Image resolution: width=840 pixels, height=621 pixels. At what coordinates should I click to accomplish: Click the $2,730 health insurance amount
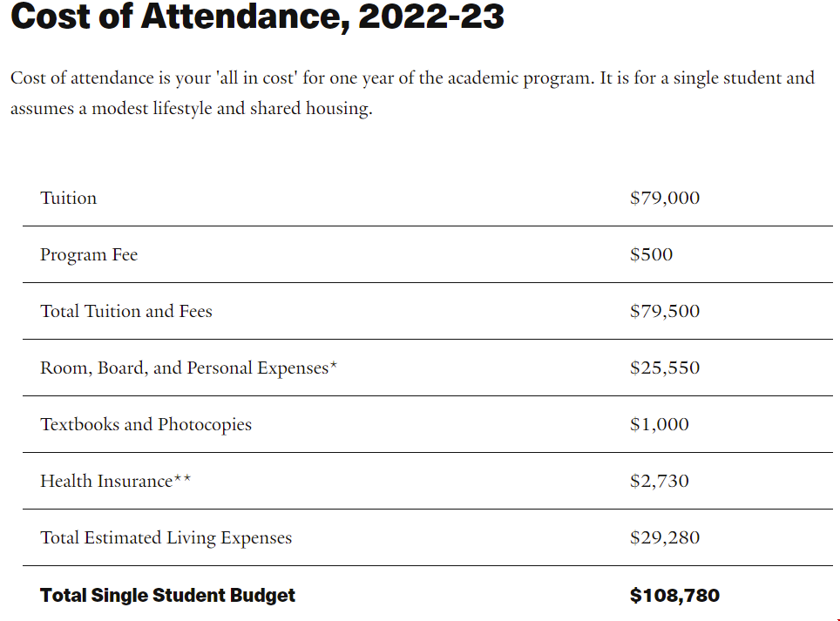click(660, 481)
